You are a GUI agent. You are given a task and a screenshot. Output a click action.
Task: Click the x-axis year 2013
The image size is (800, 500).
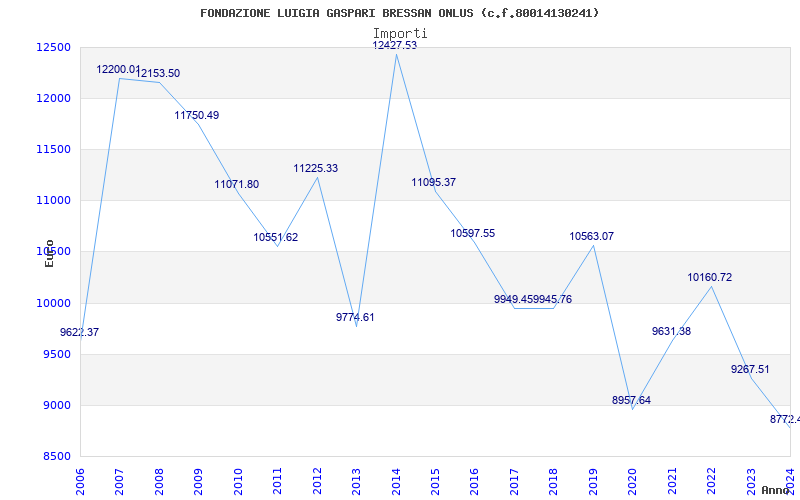[x=356, y=482]
